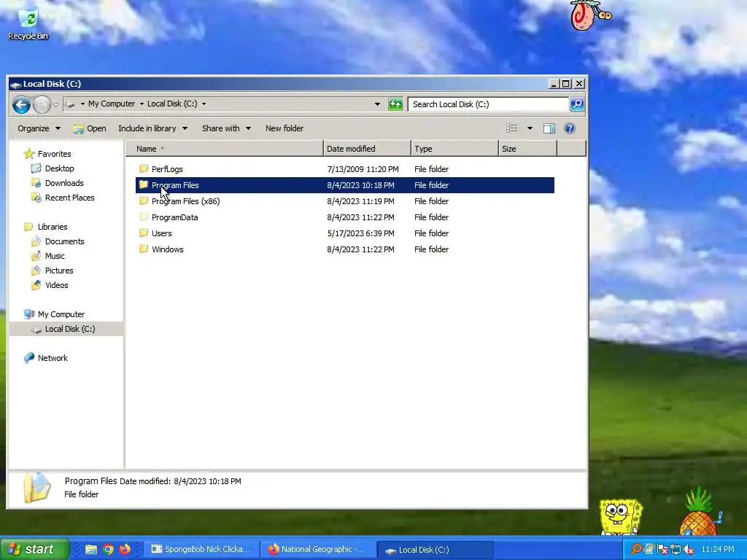This screenshot has width=747, height=560.
Task: Select Libraries in the navigation pane
Action: [53, 227]
